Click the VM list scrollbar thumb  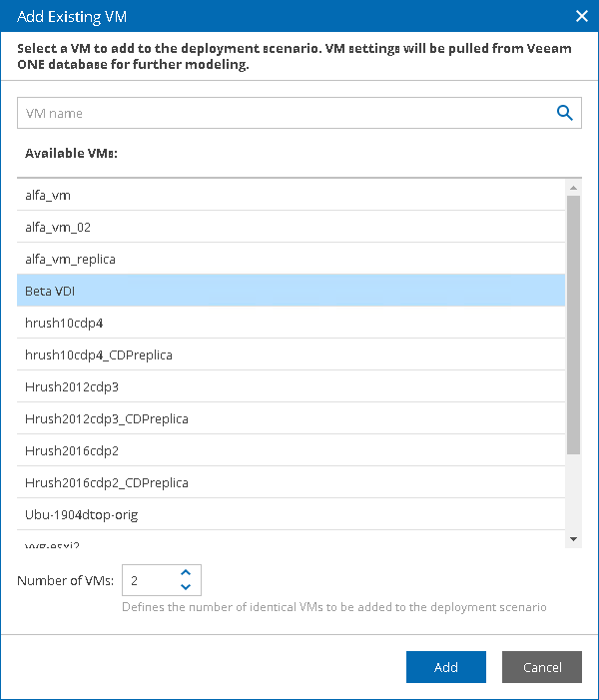(573, 325)
